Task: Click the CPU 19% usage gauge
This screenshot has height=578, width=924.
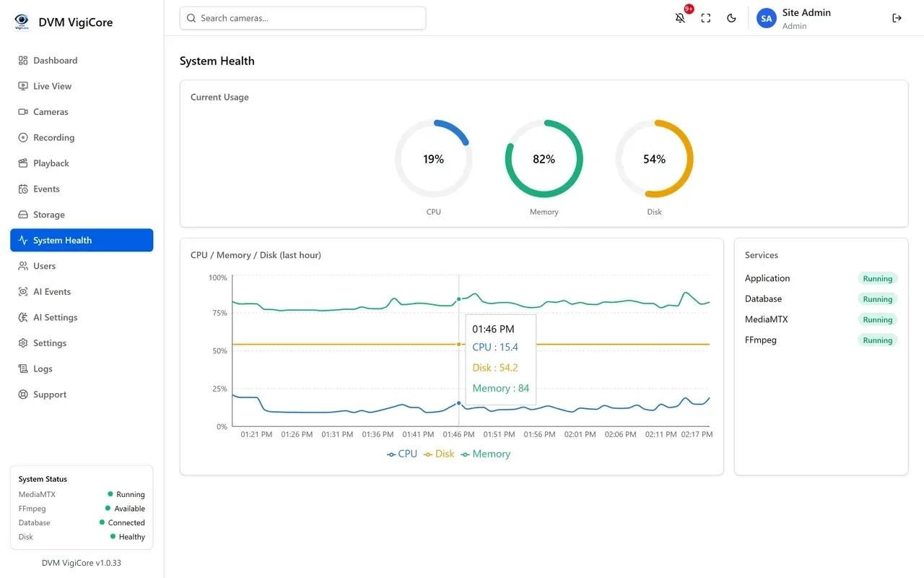Action: tap(433, 159)
